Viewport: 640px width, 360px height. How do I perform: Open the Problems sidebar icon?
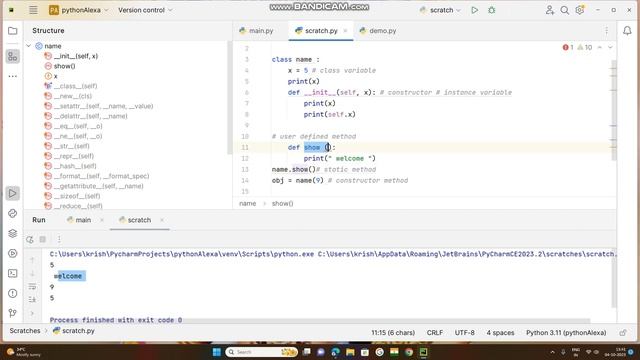pyautogui.click(x=13, y=293)
